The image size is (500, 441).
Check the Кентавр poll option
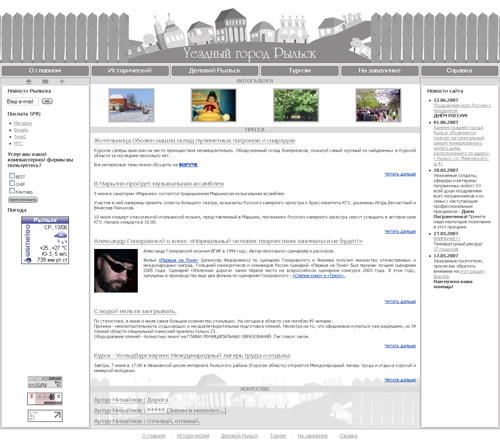pos(12,191)
